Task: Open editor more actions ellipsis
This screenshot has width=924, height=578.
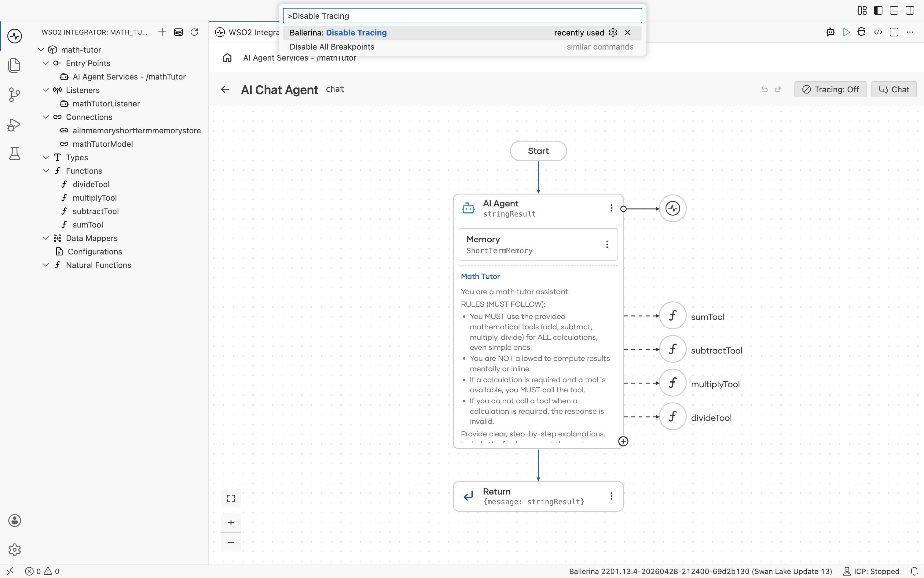Action: click(x=910, y=32)
